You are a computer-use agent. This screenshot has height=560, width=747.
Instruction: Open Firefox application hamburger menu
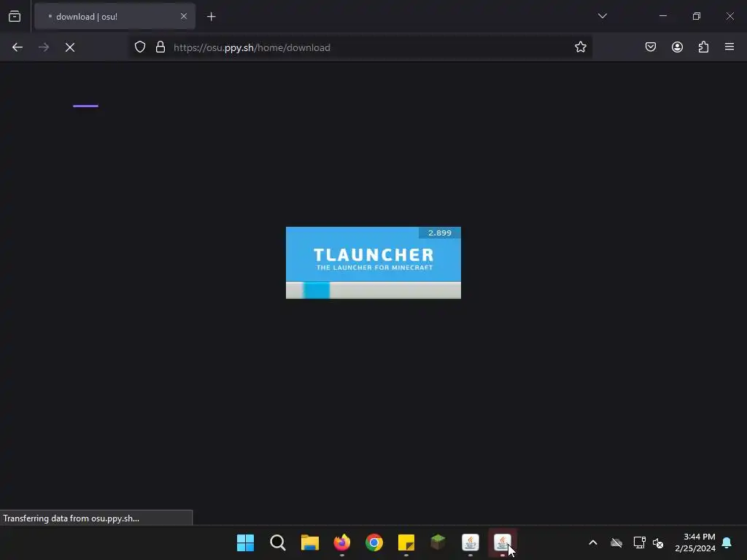[x=729, y=47]
